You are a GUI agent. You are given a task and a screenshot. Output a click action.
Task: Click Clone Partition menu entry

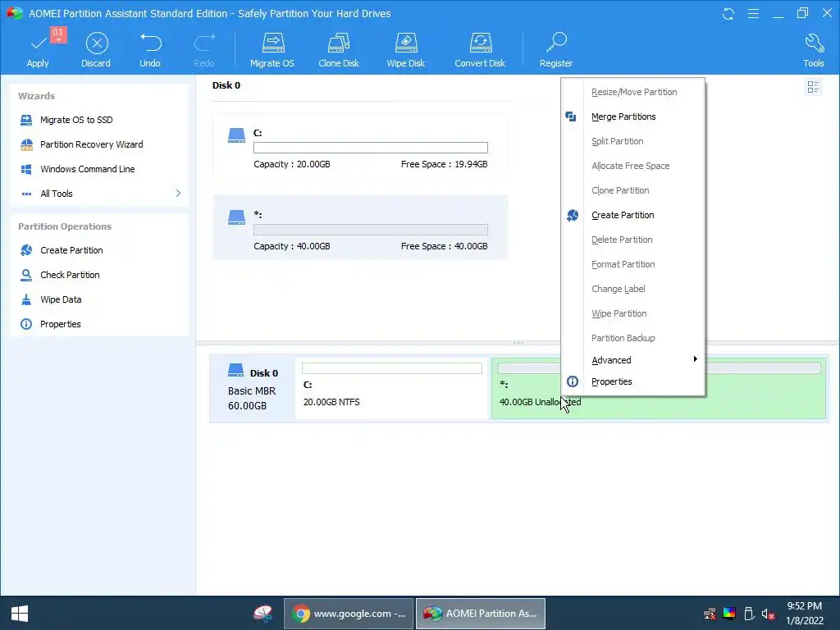click(633, 190)
